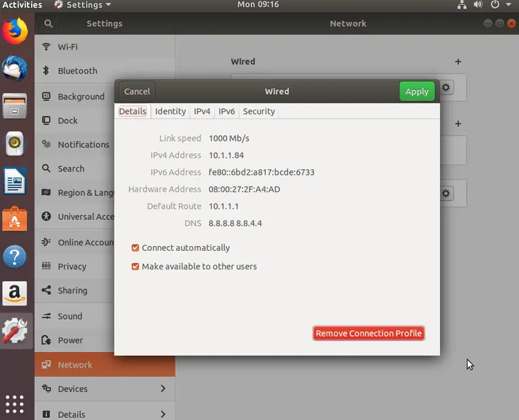Click the Settings search magnifier icon
Viewport: 519px width, 420px height.
click(x=48, y=23)
